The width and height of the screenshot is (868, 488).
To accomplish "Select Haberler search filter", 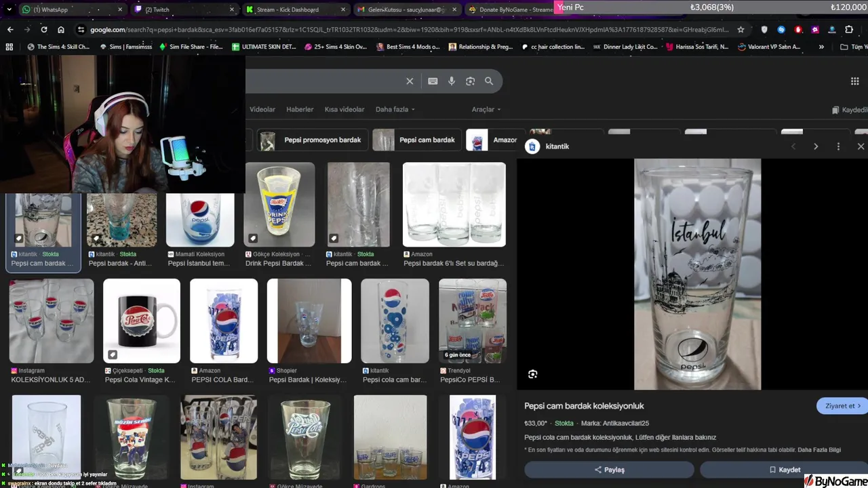I will pyautogui.click(x=300, y=109).
